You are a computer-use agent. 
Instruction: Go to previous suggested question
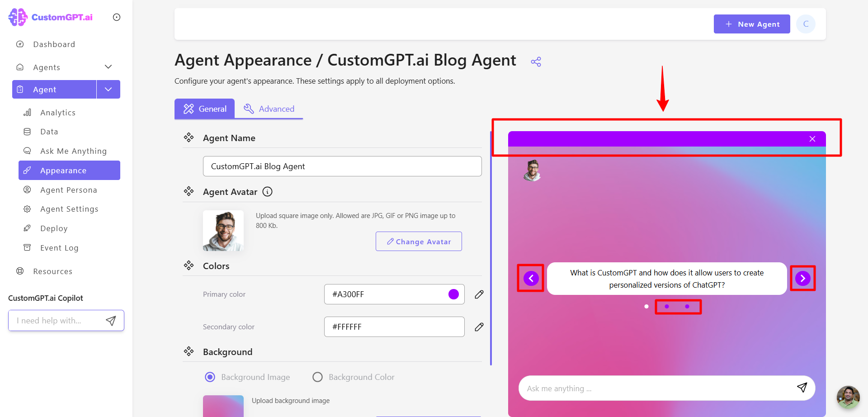pos(531,278)
